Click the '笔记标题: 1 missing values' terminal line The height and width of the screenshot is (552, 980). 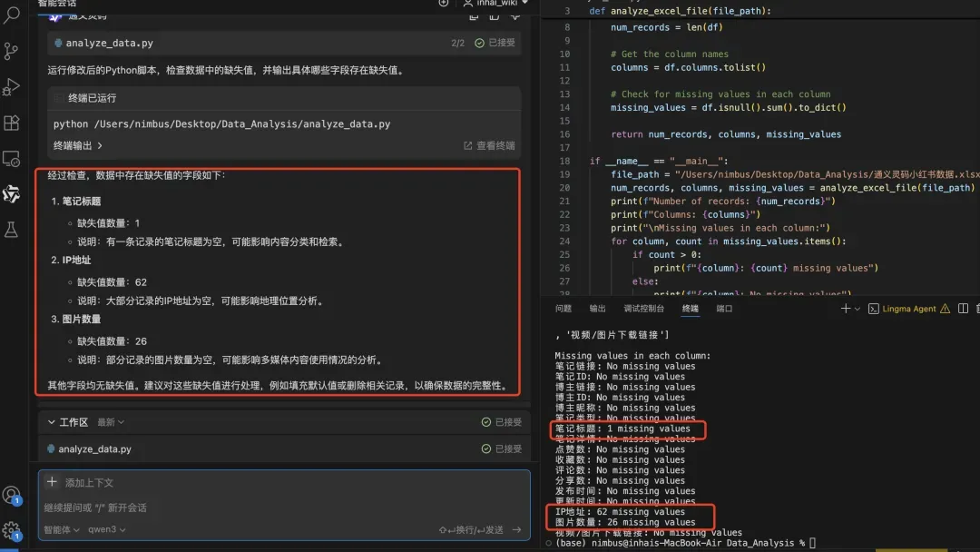click(622, 429)
